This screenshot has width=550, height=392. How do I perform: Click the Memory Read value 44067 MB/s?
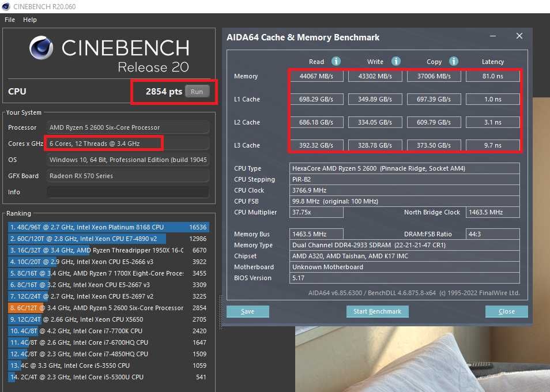(x=317, y=76)
